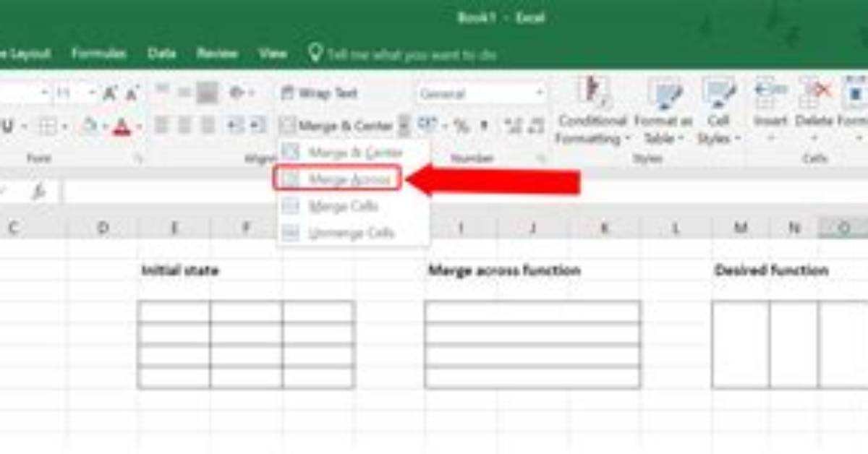This screenshot has width=868, height=454.
Task: Apply the red Font Color
Action: 122,127
